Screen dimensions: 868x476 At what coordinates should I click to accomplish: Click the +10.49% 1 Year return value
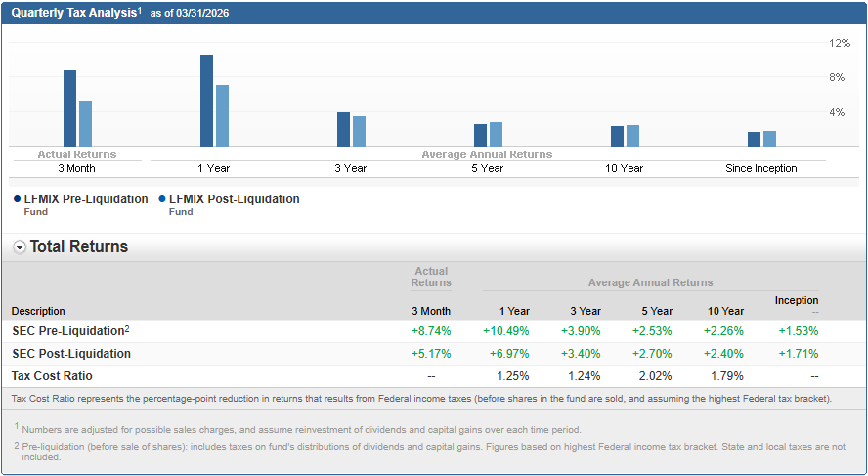point(505,331)
